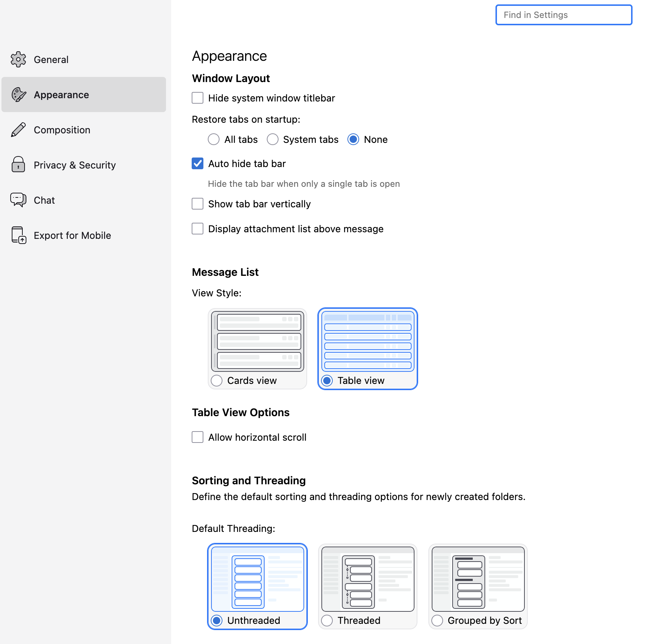Click the Unthreaded layout preview image
Screen dimensions: 645x644
pos(258,579)
